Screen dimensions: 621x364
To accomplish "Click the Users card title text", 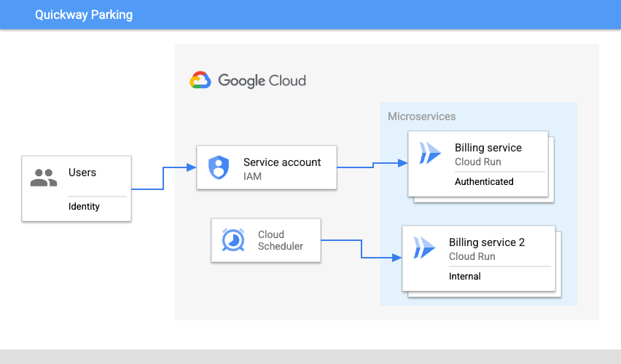I will coord(82,173).
